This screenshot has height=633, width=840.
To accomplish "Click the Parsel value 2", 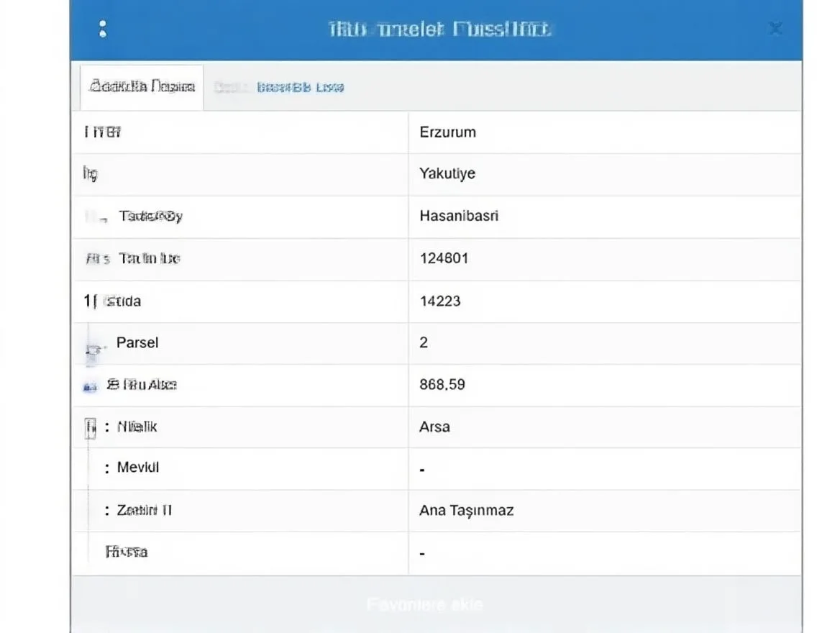I will coord(424,343).
